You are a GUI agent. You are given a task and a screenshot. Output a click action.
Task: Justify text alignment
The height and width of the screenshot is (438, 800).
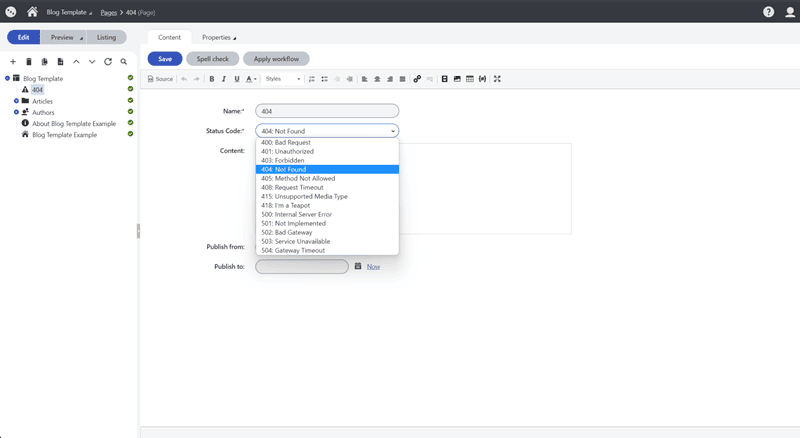[403, 79]
